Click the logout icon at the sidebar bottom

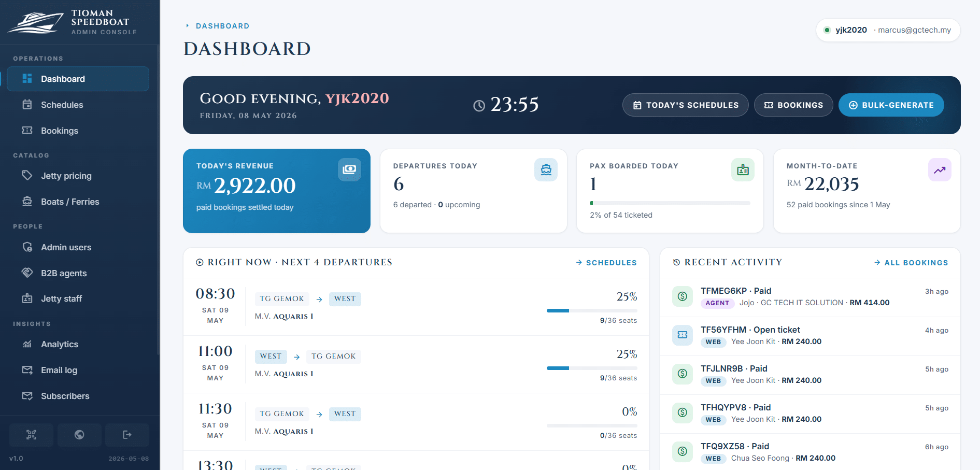(127, 435)
